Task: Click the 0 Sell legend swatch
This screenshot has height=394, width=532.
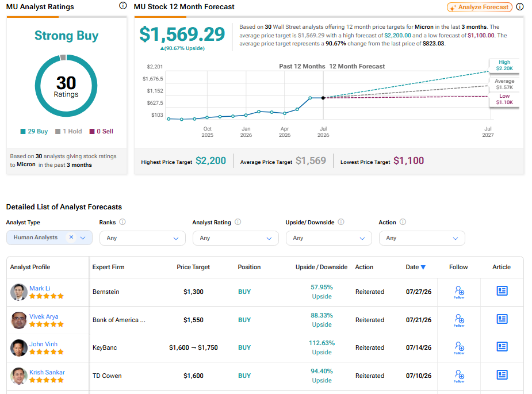Action: point(92,131)
